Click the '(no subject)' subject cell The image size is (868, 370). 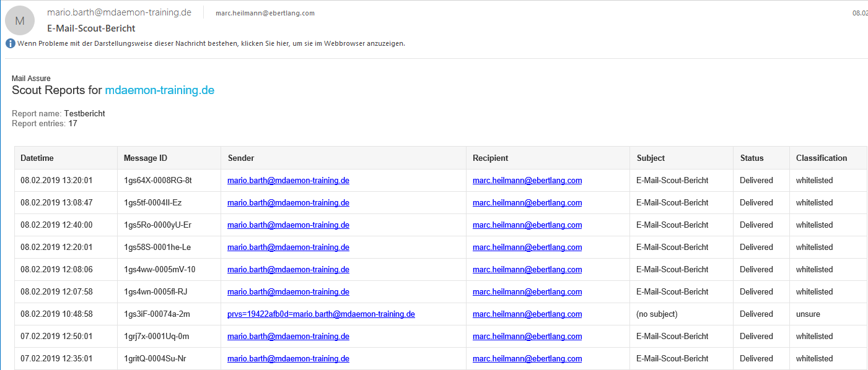tap(657, 314)
